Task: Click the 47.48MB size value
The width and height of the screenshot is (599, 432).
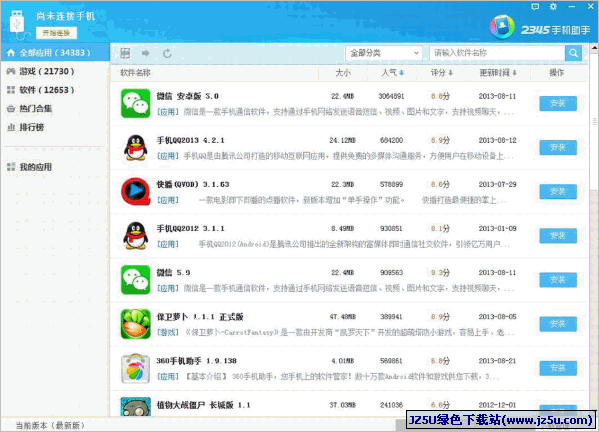Action: (343, 317)
